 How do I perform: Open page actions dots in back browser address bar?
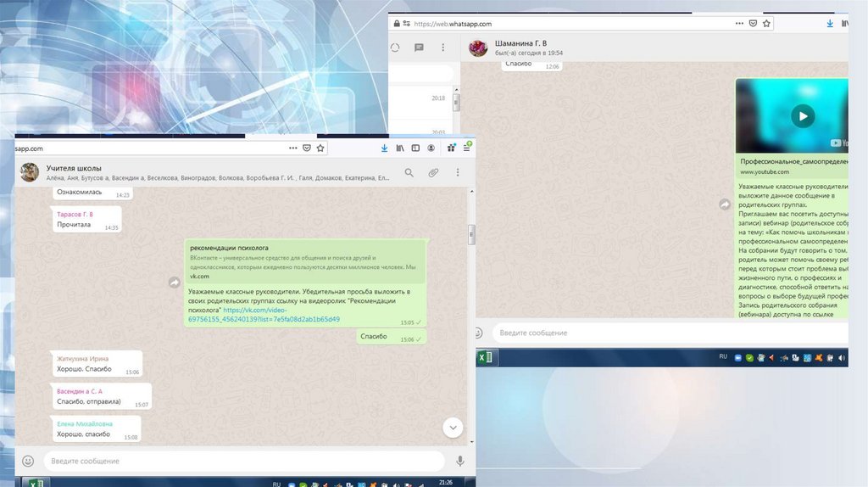(x=739, y=23)
